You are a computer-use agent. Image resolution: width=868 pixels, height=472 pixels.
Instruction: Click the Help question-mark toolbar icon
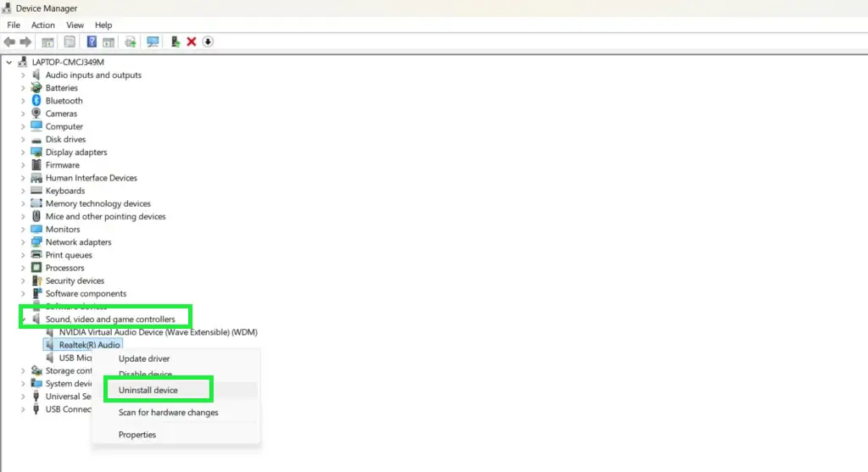[92, 42]
